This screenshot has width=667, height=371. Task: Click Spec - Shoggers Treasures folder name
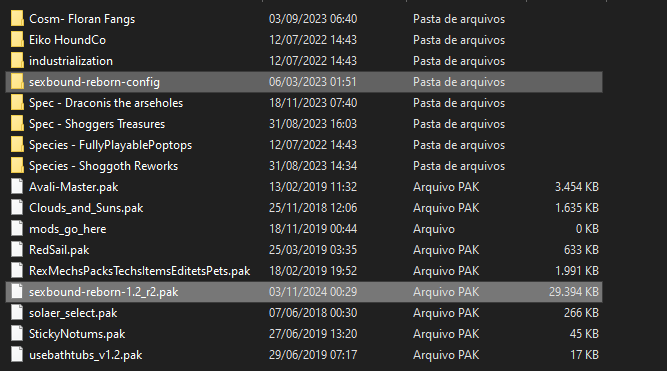(x=97, y=124)
